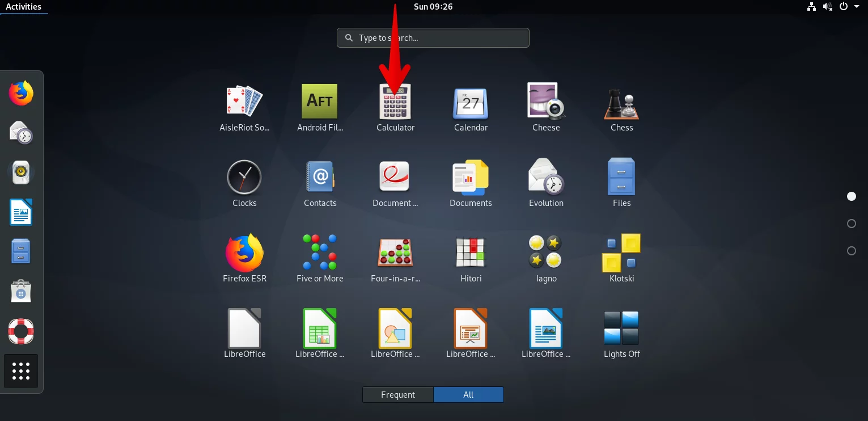The image size is (868, 421).
Task: Open AisleRiot Solitaire from the app grid
Action: (x=244, y=102)
